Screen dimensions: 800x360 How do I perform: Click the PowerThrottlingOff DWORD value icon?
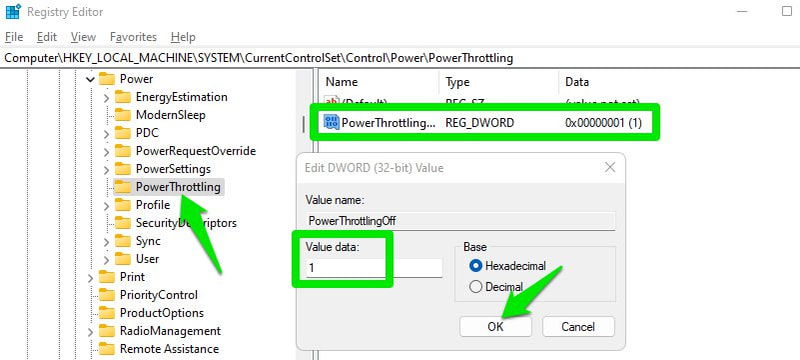click(x=331, y=122)
